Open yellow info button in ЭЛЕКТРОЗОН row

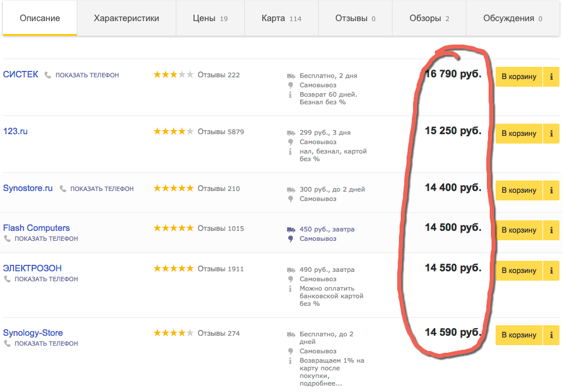pos(551,270)
